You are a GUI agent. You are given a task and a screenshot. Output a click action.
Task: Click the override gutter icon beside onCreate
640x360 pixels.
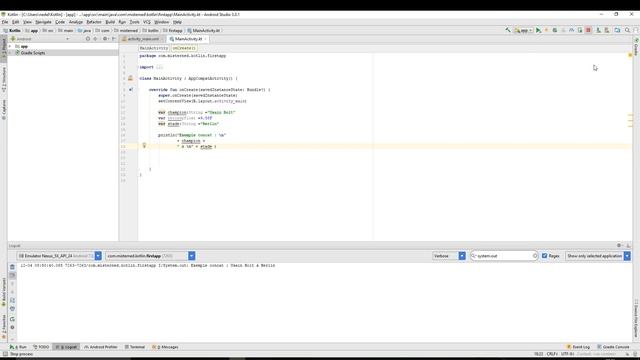[131, 89]
